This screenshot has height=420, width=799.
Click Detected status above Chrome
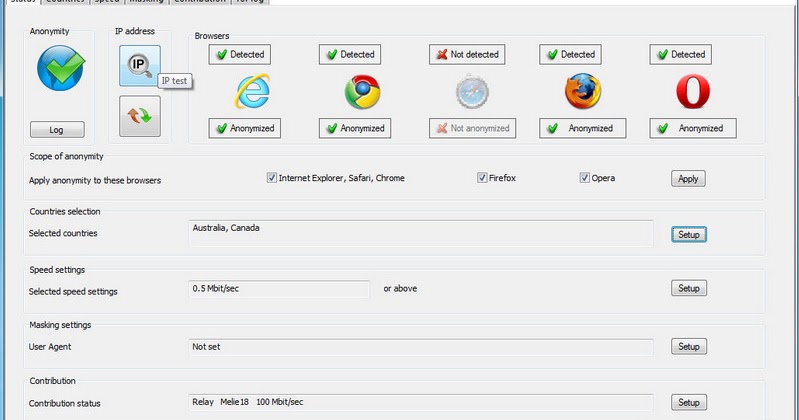tap(350, 55)
